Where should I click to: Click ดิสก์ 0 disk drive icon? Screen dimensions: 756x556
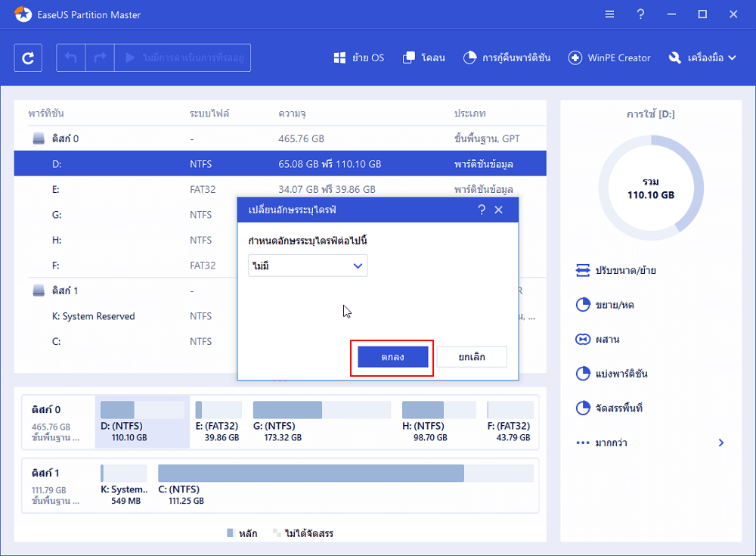[39, 139]
